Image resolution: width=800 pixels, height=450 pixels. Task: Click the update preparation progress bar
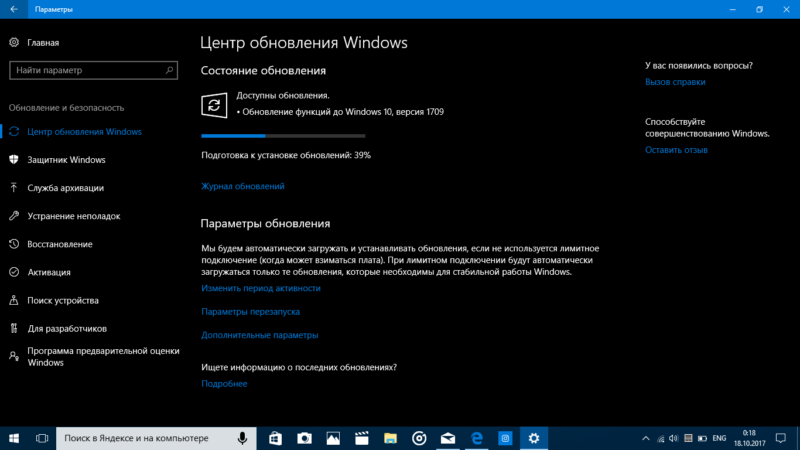tap(283, 136)
